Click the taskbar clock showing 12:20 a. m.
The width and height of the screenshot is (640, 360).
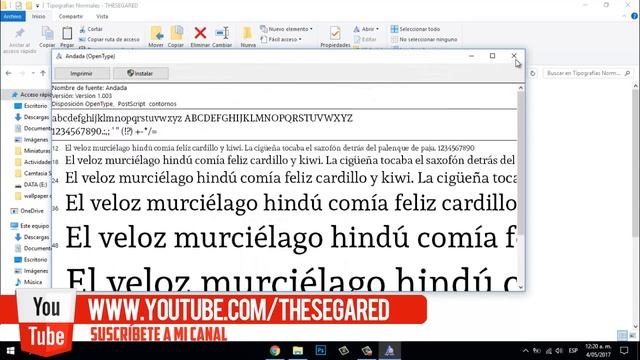(x=598, y=351)
